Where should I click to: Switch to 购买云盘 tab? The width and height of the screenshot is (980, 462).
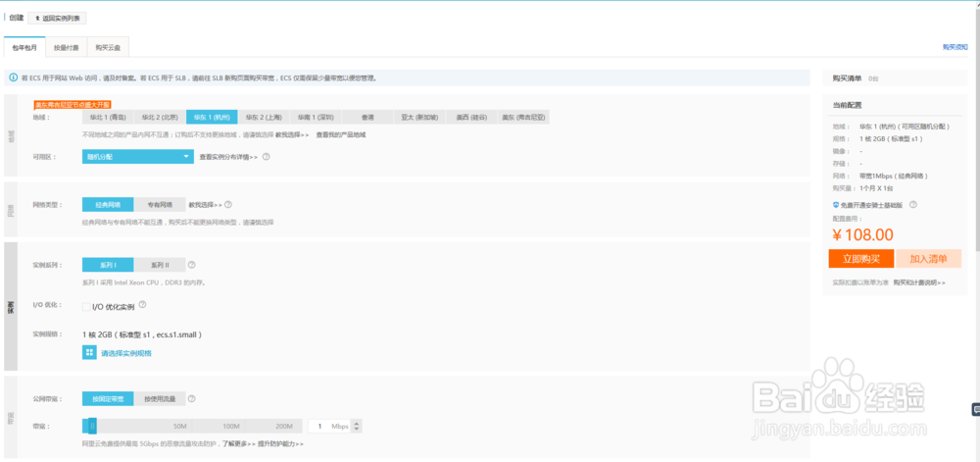click(108, 47)
